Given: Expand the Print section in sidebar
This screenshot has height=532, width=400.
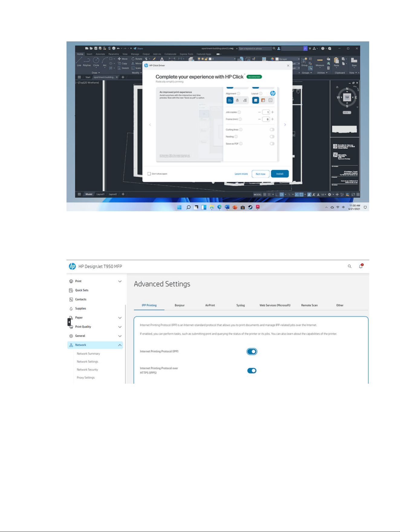Looking at the screenshot, I should 120,281.
